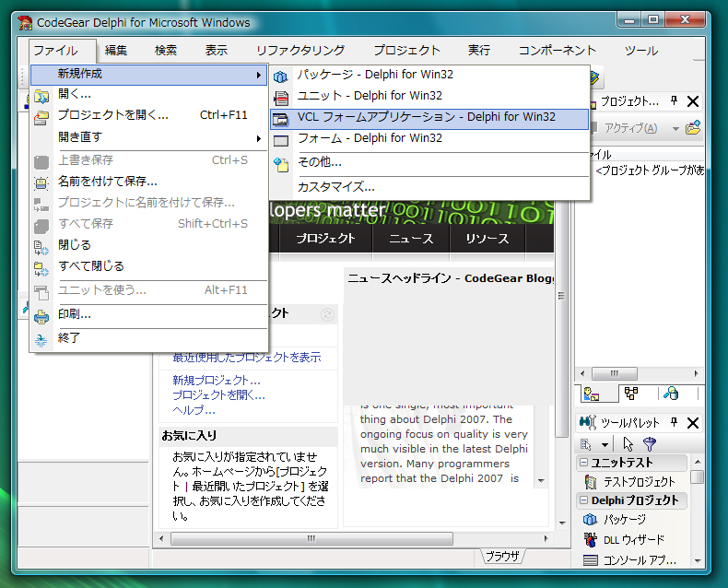This screenshot has width=728, height=588.
Task: Click the ニュース tab on the Welcome page
Action: tap(411, 239)
